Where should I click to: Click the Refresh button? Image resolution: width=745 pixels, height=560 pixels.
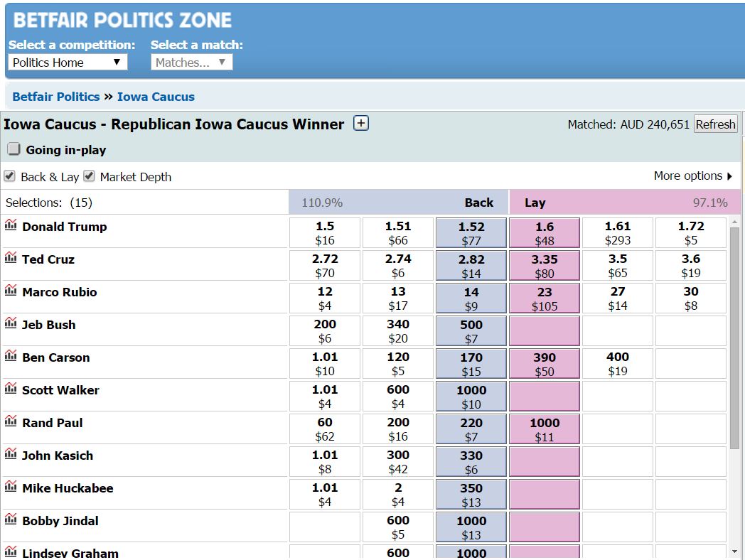(x=716, y=124)
